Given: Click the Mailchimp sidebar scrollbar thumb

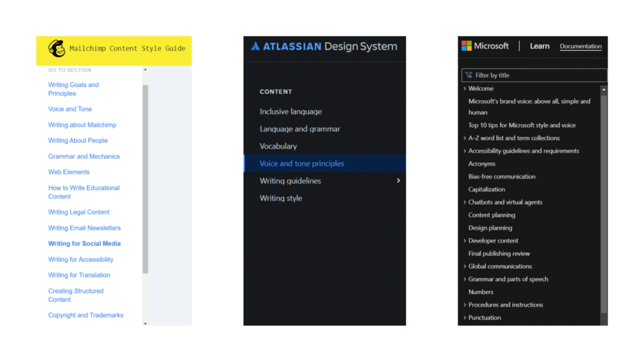Looking at the screenshot, I should click(145, 179).
